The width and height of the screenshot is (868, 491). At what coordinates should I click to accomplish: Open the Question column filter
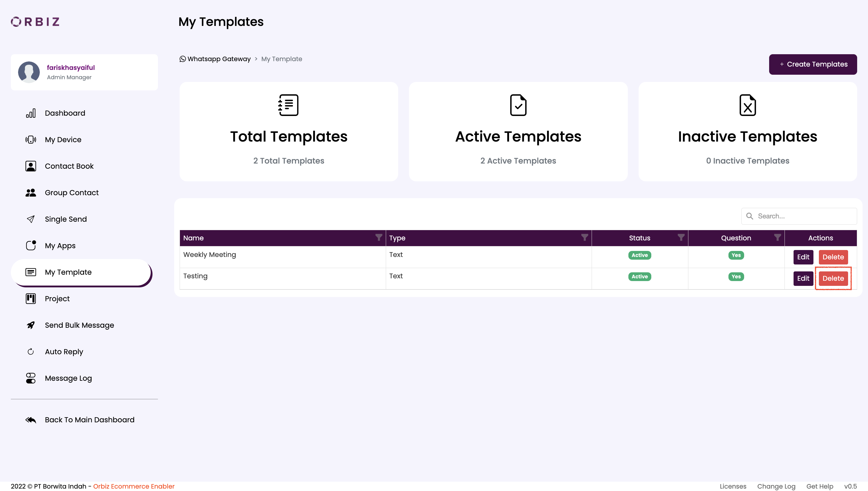pyautogui.click(x=778, y=237)
